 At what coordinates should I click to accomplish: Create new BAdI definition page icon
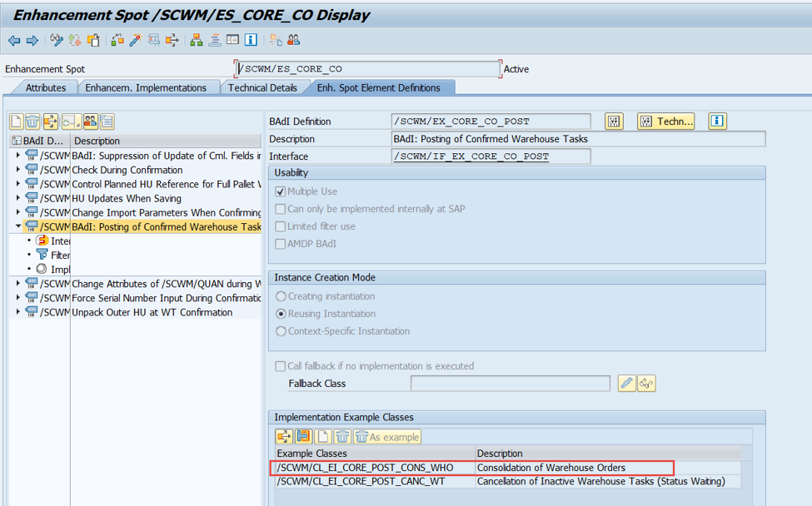(16, 122)
